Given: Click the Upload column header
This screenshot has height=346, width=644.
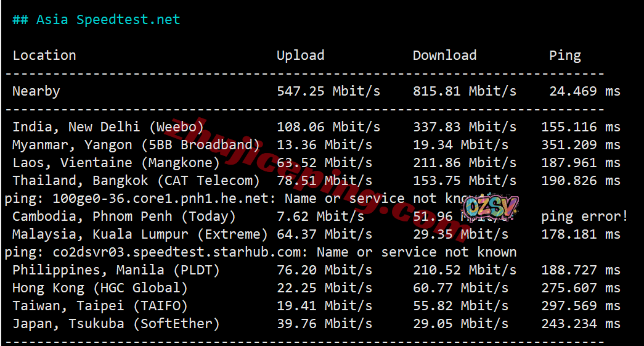Looking at the screenshot, I should pyautogui.click(x=300, y=56).
